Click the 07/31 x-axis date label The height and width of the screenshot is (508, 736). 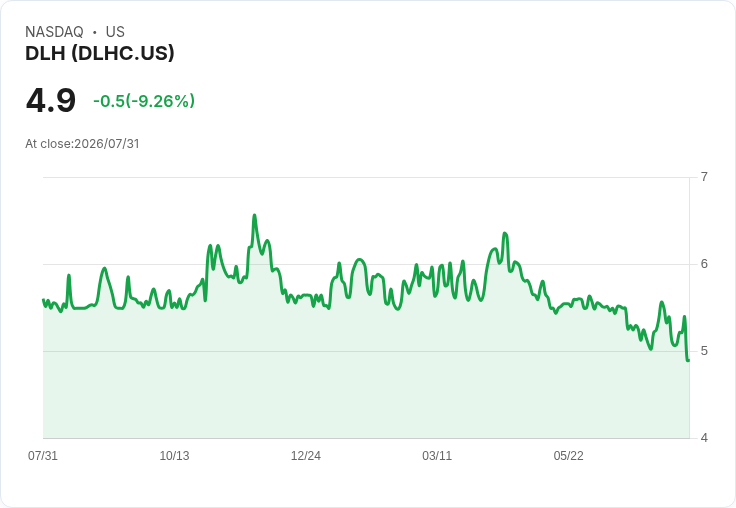[43, 455]
